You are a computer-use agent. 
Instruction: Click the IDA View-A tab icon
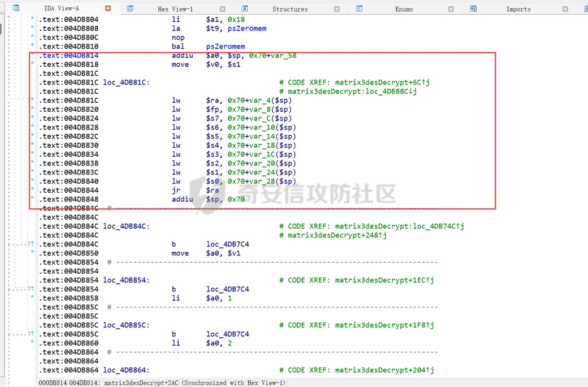pyautogui.click(x=16, y=9)
